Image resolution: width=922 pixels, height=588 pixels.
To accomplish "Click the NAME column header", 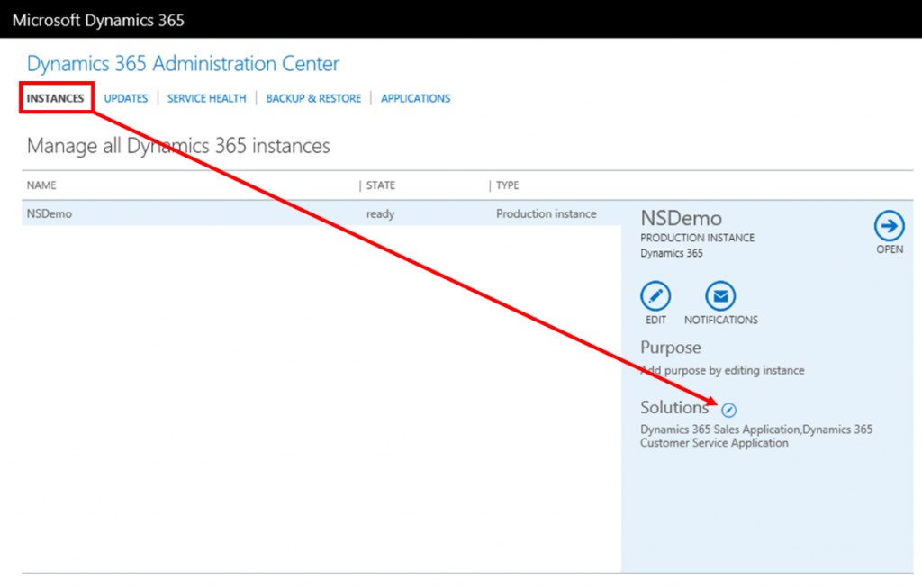I will pos(41,185).
